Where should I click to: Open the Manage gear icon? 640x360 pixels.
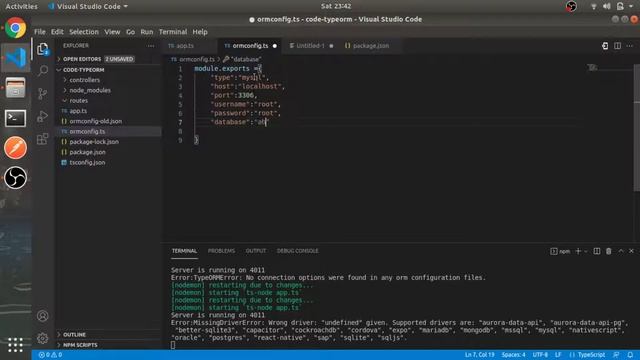click(42, 338)
